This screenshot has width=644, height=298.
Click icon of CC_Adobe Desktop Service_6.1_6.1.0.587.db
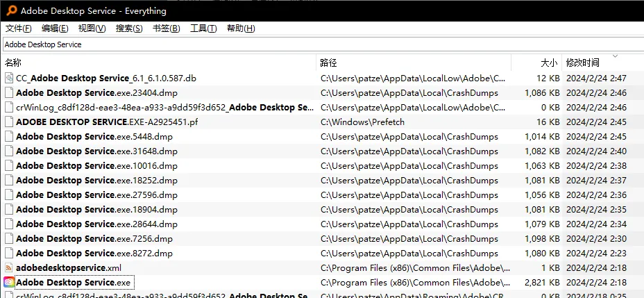[9, 78]
